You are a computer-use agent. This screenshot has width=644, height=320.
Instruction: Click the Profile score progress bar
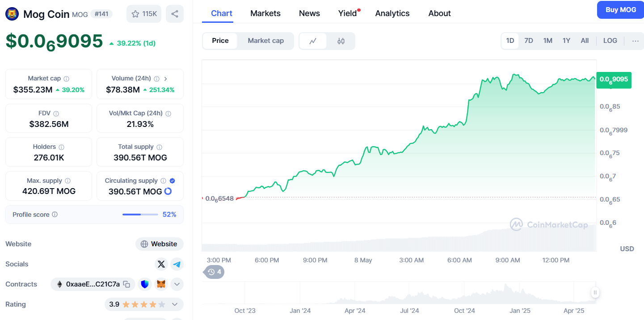[140, 215]
